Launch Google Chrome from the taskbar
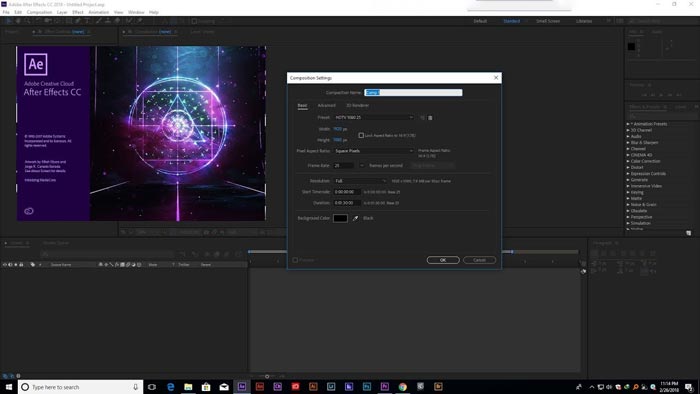Viewport: 700px width, 394px height. click(x=402, y=387)
